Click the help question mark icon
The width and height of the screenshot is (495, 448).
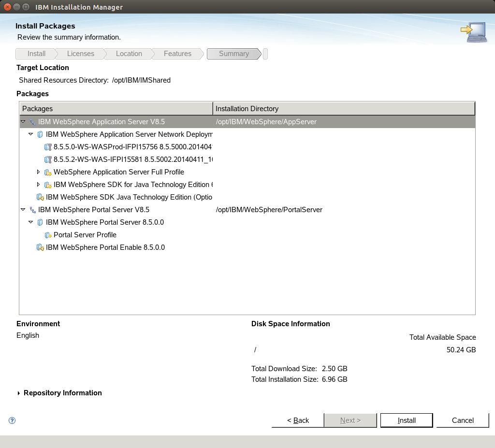(12, 420)
